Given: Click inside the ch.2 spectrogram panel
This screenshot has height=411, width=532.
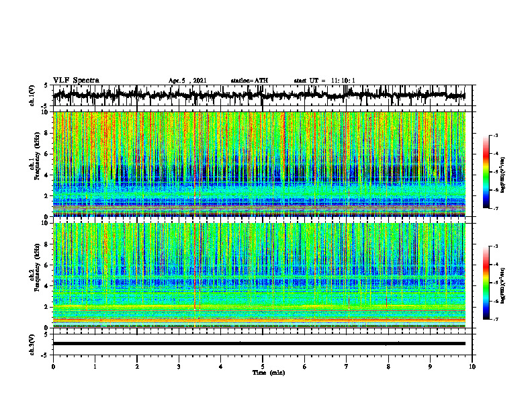Looking at the screenshot, I should point(259,275).
